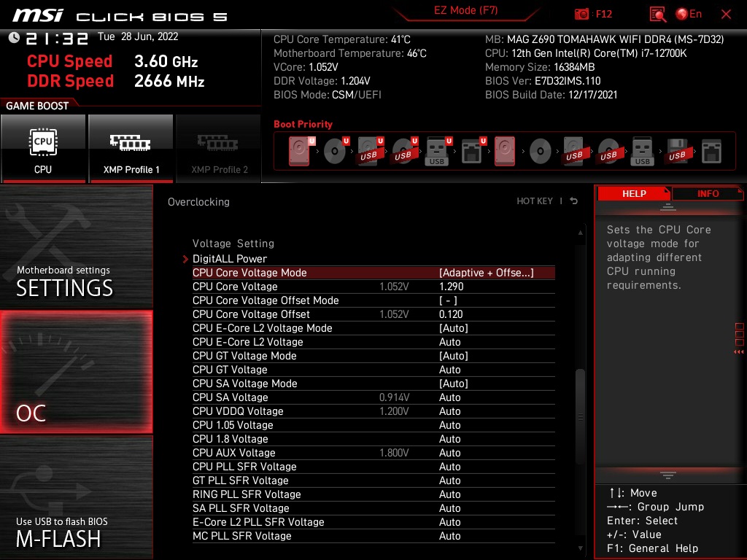This screenshot has width=747, height=560.
Task: Change language via the En globe icon
Action: [689, 15]
